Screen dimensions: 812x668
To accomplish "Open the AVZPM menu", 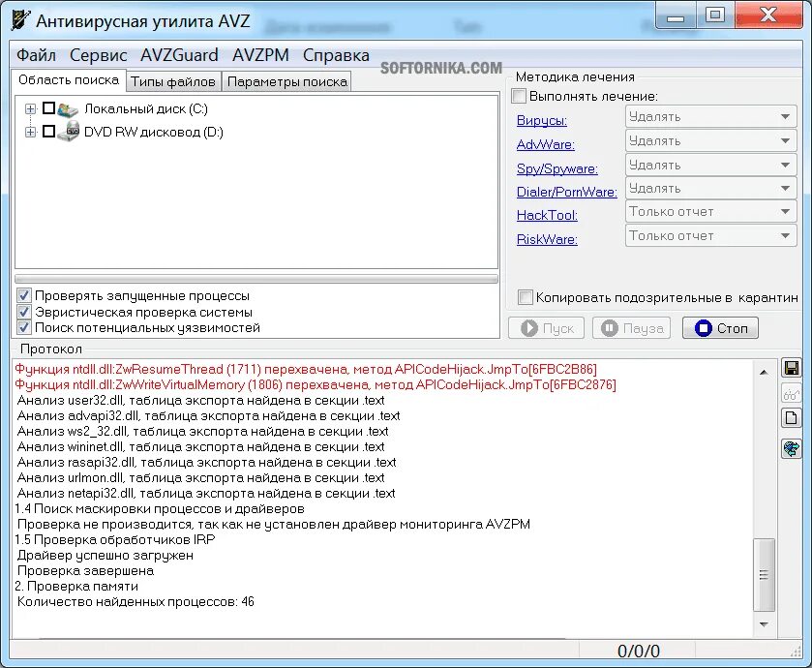I will tap(260, 55).
